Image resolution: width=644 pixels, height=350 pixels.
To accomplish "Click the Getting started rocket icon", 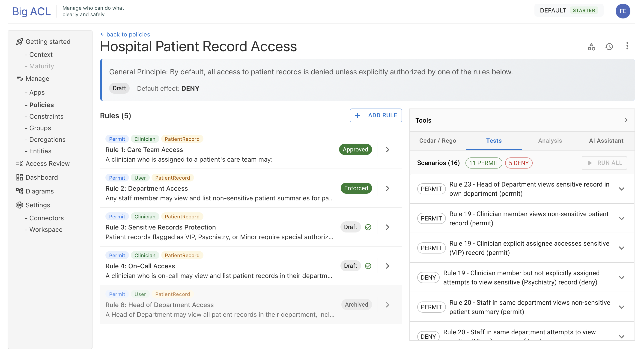I will coord(20,42).
